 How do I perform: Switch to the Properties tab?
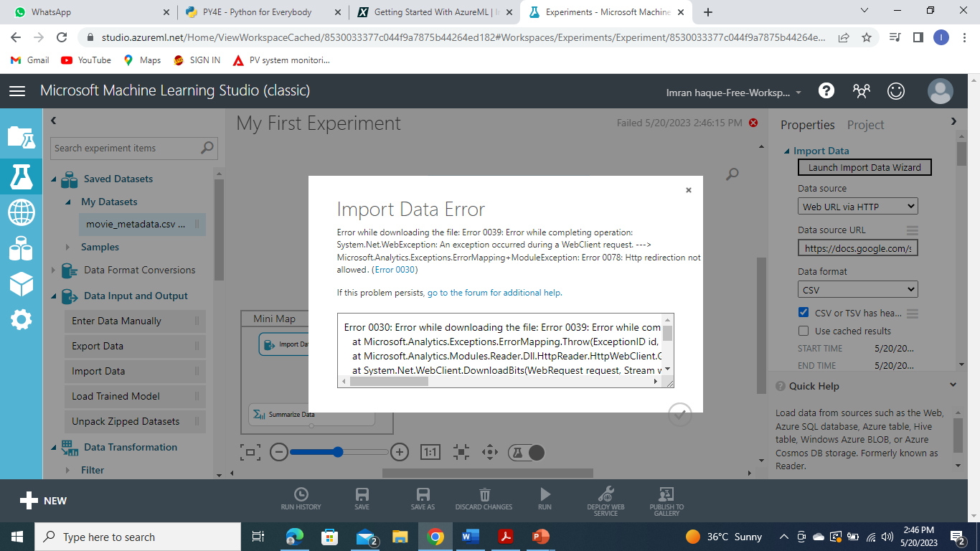pyautogui.click(x=807, y=125)
